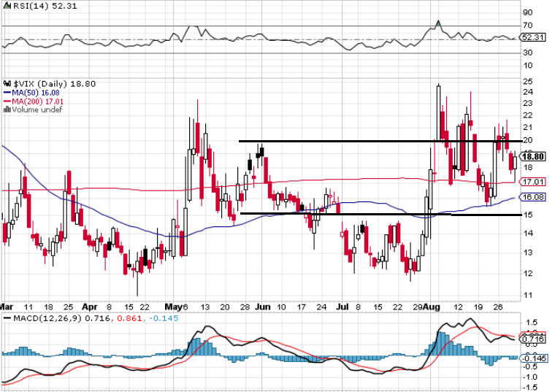Click the Jun label on the date axis
The height and width of the screenshot is (392, 555).
[261, 307]
